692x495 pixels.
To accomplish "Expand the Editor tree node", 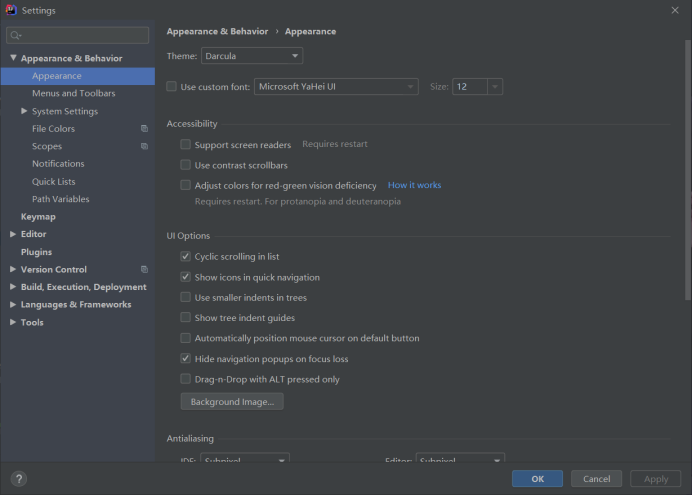I will coord(13,234).
